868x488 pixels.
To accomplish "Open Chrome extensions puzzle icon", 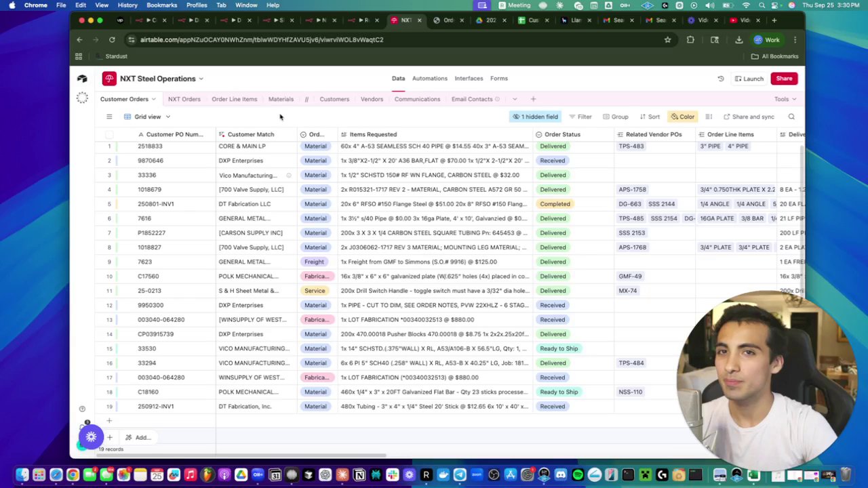I will click(690, 39).
